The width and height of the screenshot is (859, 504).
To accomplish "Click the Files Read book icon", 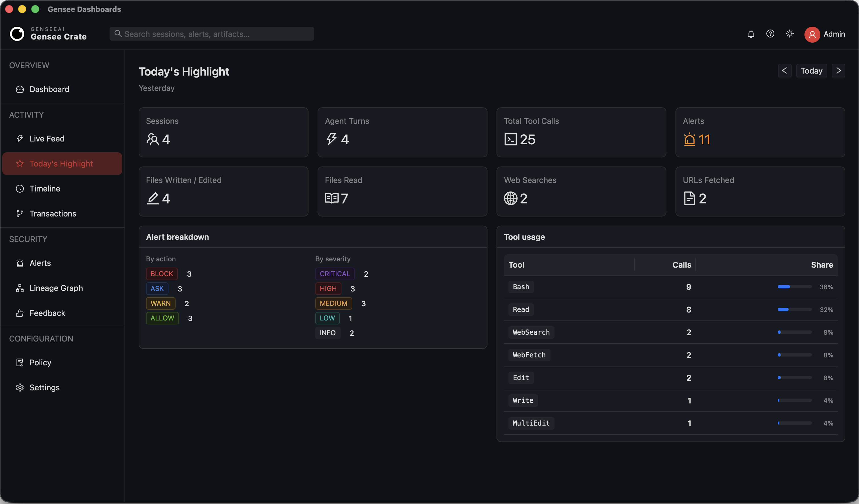I will 331,198.
